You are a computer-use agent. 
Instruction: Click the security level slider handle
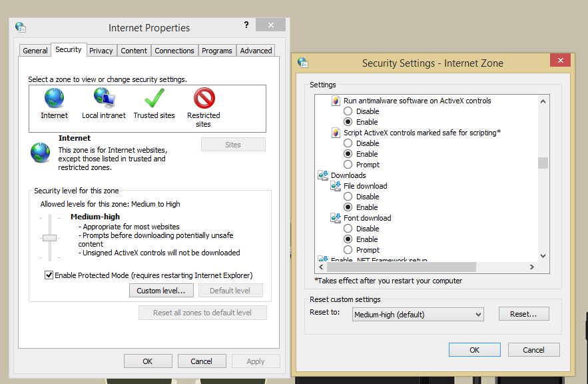(x=49, y=237)
